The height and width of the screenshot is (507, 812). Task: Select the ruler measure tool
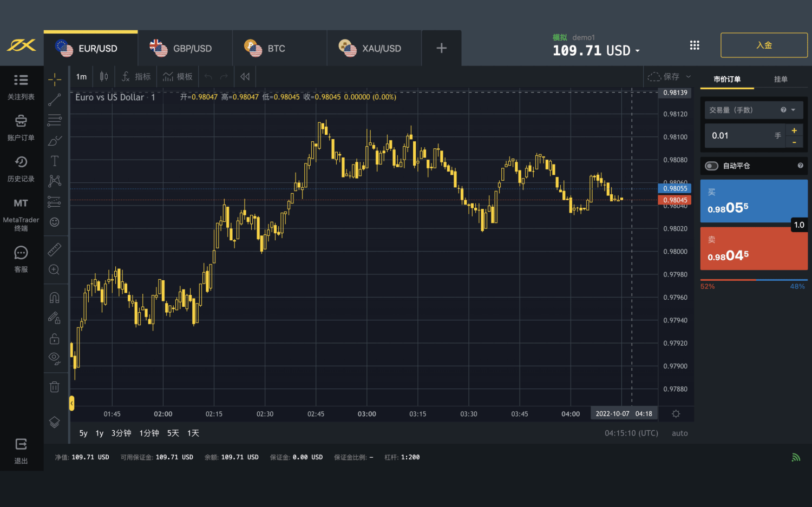tap(55, 249)
